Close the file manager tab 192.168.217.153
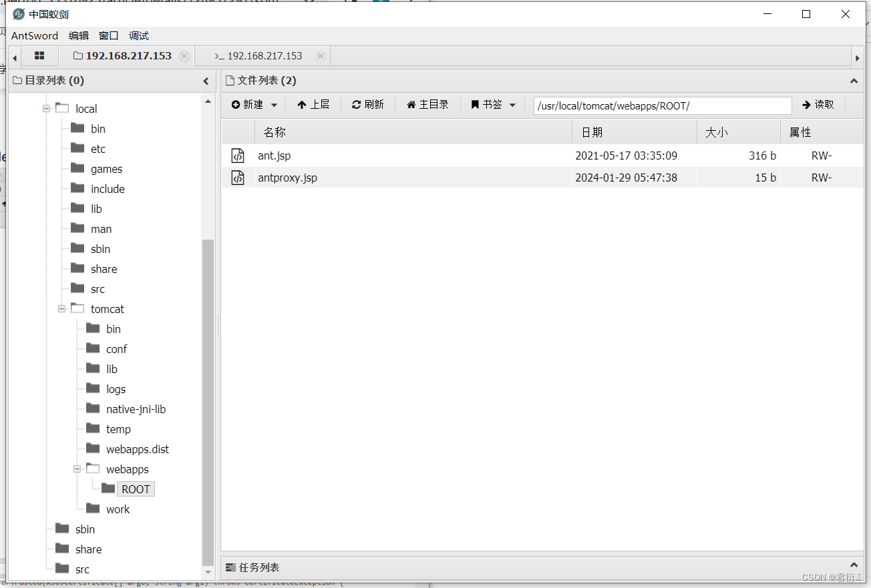The width and height of the screenshot is (871, 588). (x=184, y=56)
